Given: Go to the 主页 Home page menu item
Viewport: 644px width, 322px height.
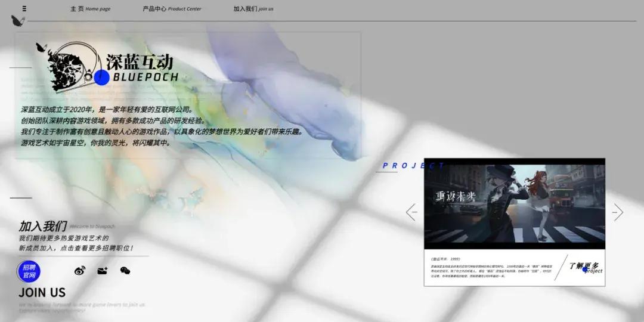Looking at the screenshot, I should point(90,9).
